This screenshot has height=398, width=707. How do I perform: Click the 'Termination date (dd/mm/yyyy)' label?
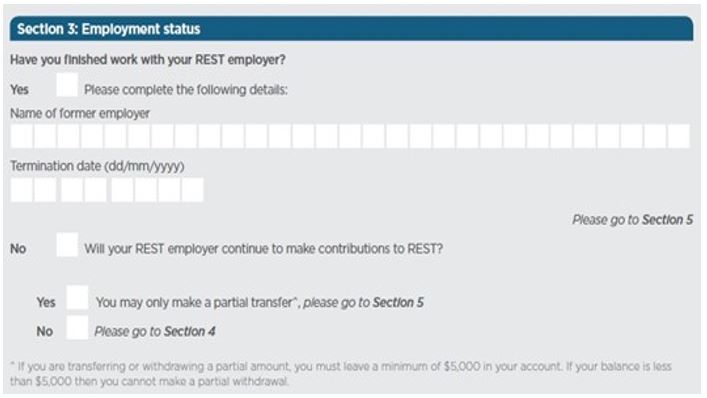[97, 166]
